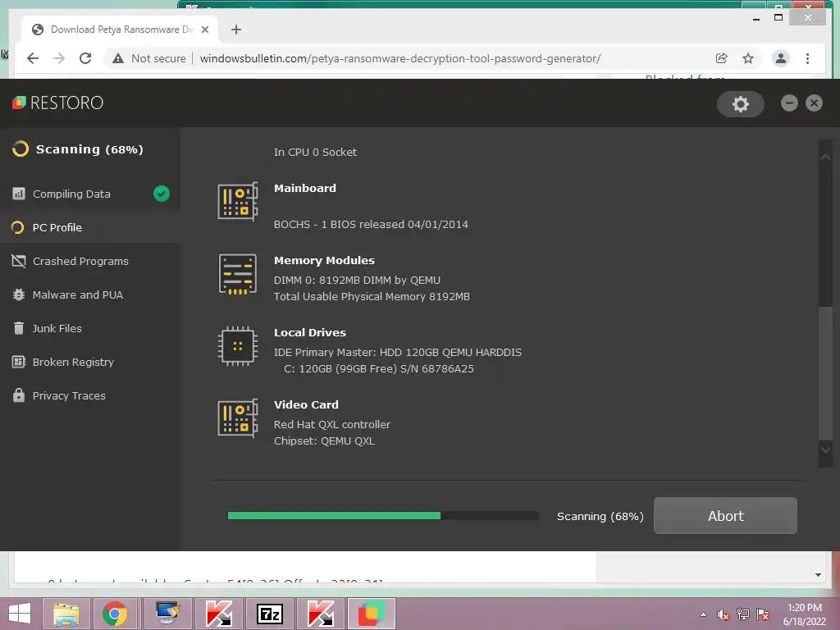840x630 pixels.
Task: Open 7-Zip from taskbar
Action: [270, 614]
